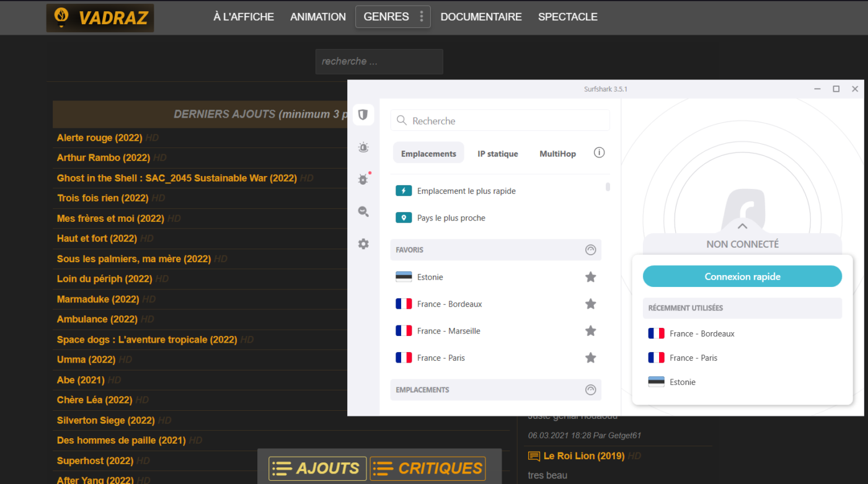868x484 pixels.
Task: Click the info icon next to MultiHop
Action: [x=599, y=152]
